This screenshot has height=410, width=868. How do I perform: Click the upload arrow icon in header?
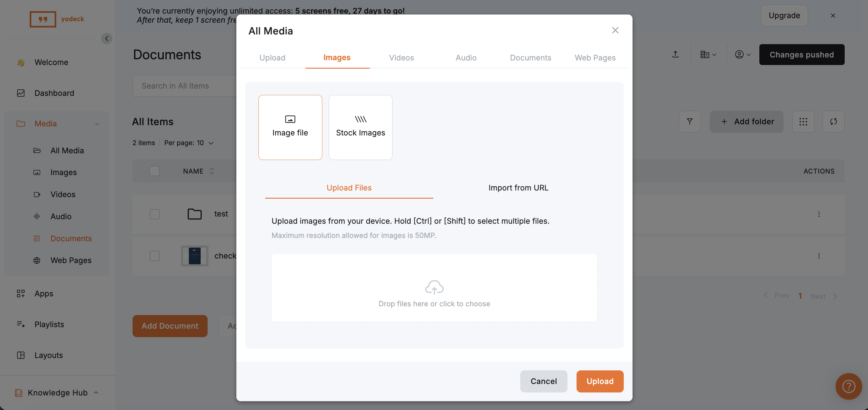pos(675,54)
